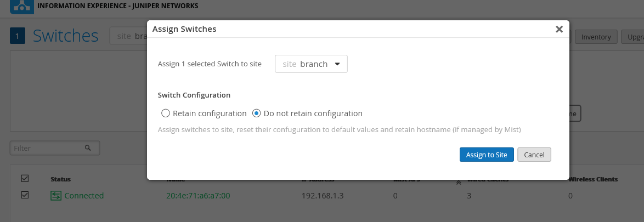Sort by Wireless Clients column header
The image size is (644, 222).
click(x=594, y=179)
